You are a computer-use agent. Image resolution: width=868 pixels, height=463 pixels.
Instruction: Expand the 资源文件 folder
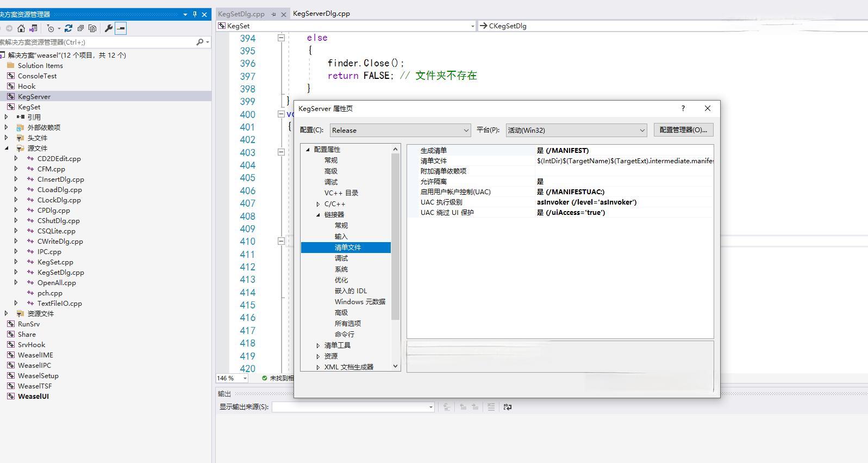7,313
